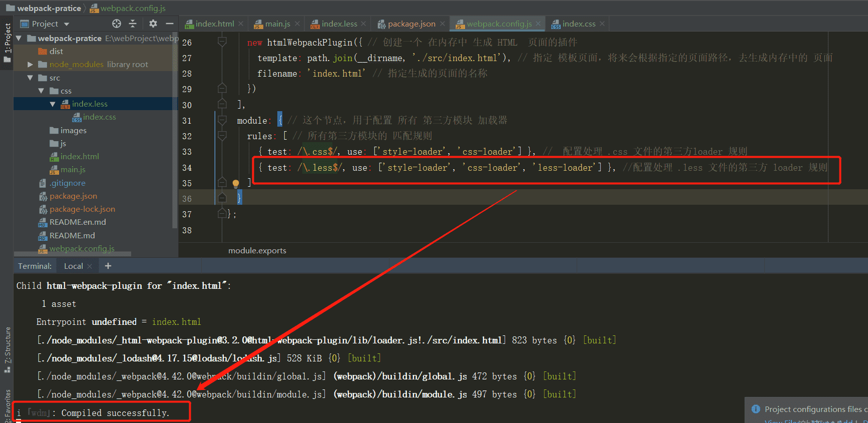Collapse the css folder

point(41,91)
